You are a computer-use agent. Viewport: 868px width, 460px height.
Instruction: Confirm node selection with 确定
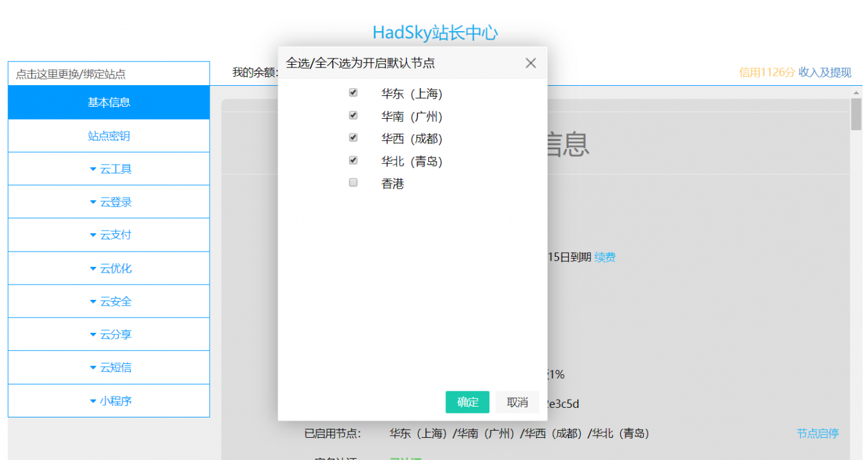click(468, 402)
